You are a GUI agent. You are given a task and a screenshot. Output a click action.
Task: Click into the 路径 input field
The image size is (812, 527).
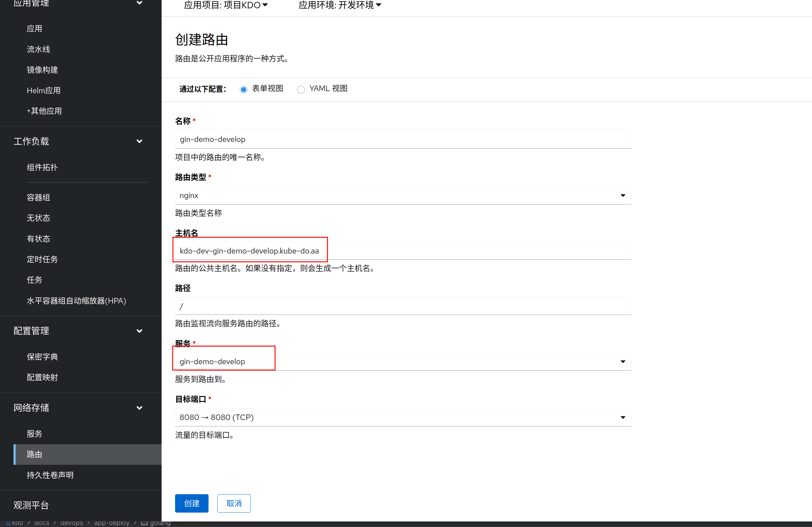coord(403,306)
